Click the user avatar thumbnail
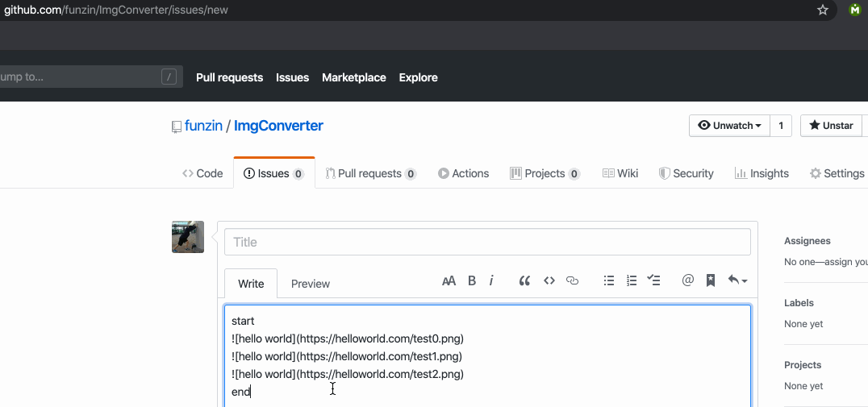 (188, 237)
